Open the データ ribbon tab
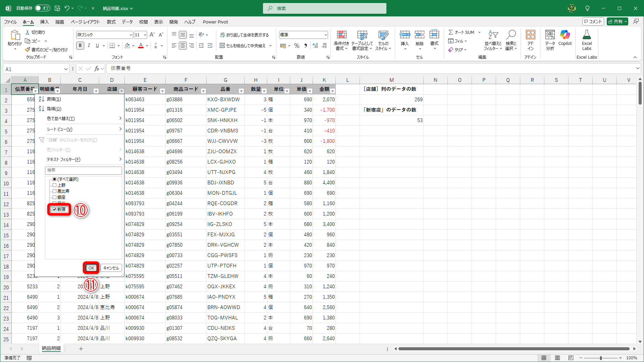The height and width of the screenshot is (362, 644). tap(127, 22)
